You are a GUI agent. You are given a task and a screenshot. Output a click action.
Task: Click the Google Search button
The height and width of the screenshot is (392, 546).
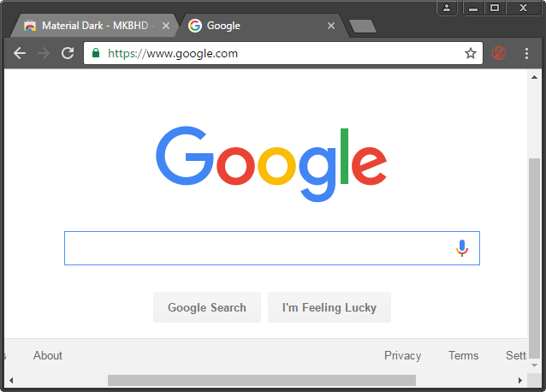[x=207, y=307]
